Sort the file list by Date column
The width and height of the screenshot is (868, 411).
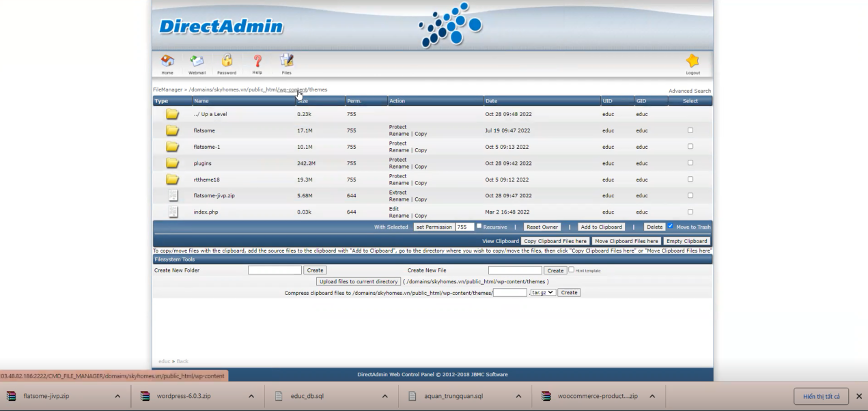point(492,101)
